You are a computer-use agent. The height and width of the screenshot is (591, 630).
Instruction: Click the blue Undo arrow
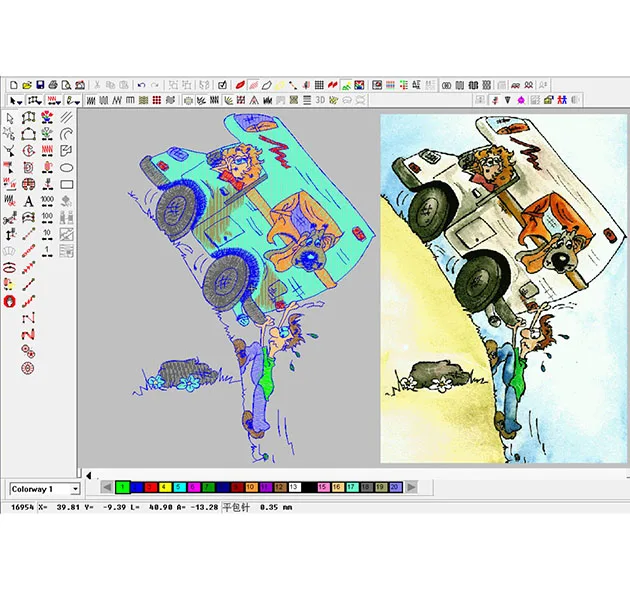141,85
